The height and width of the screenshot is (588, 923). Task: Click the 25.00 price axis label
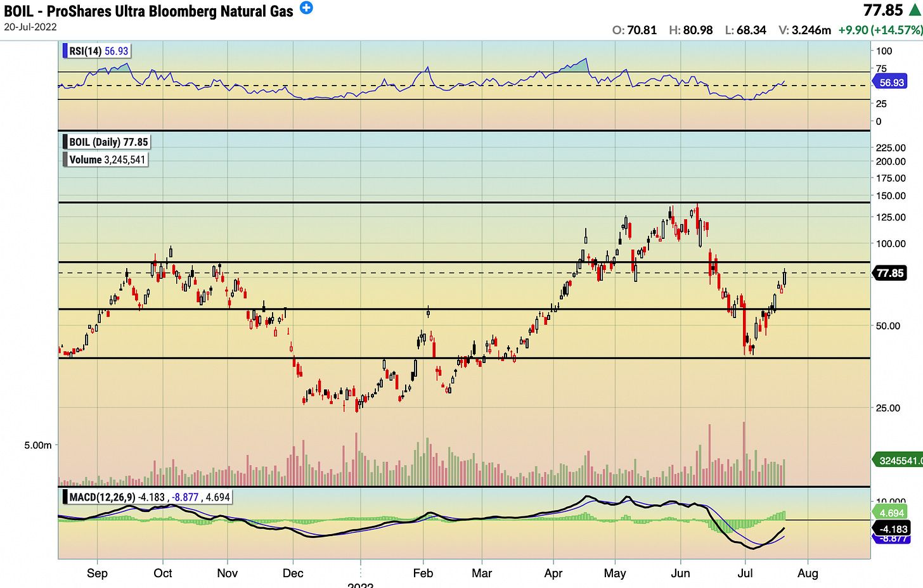(x=888, y=408)
